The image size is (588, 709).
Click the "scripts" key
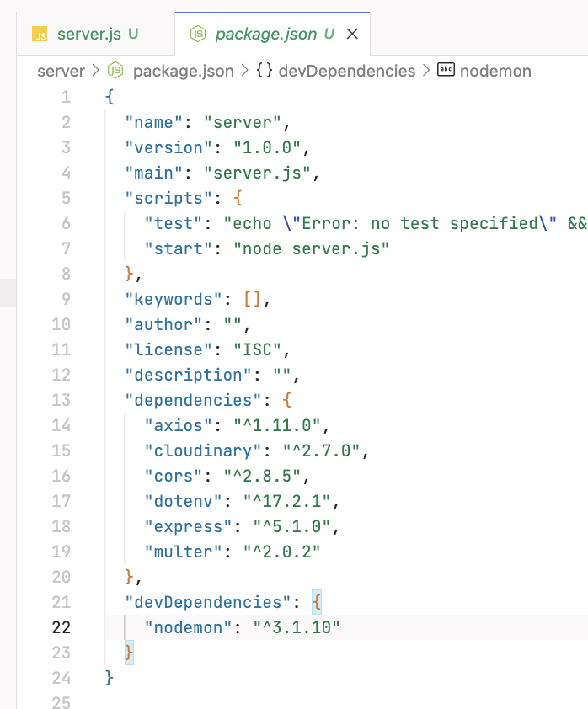pyautogui.click(x=168, y=199)
